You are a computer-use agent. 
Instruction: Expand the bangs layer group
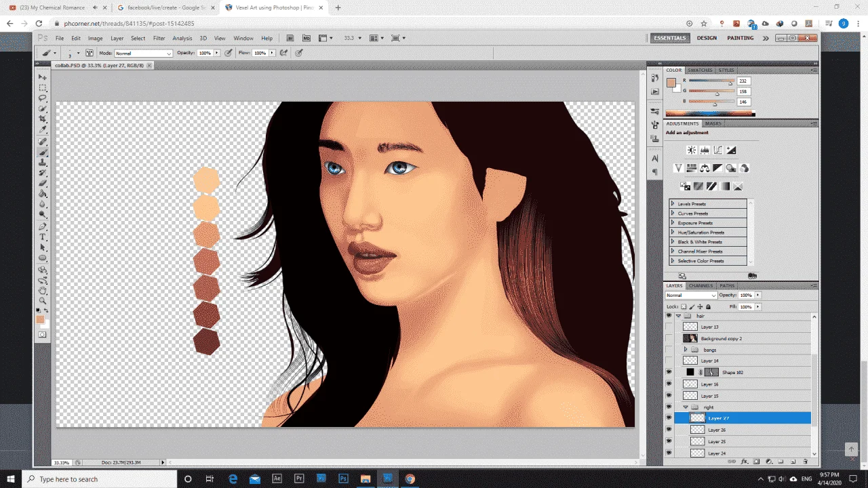click(686, 350)
